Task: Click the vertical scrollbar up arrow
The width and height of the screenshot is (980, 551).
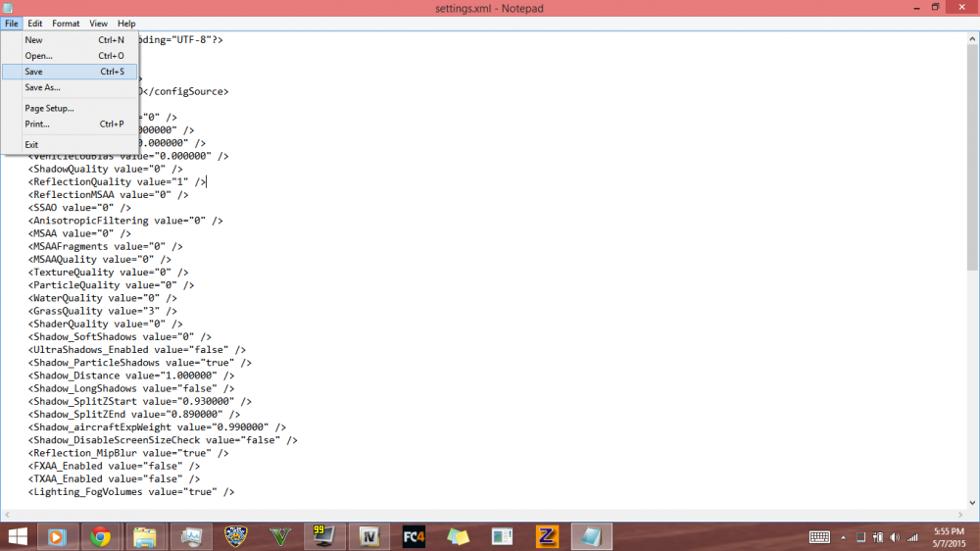Action: coord(972,39)
